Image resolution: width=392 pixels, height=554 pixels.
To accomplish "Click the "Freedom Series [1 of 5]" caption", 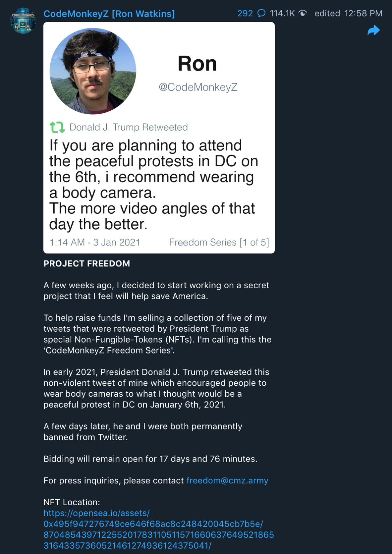I will [x=219, y=242].
